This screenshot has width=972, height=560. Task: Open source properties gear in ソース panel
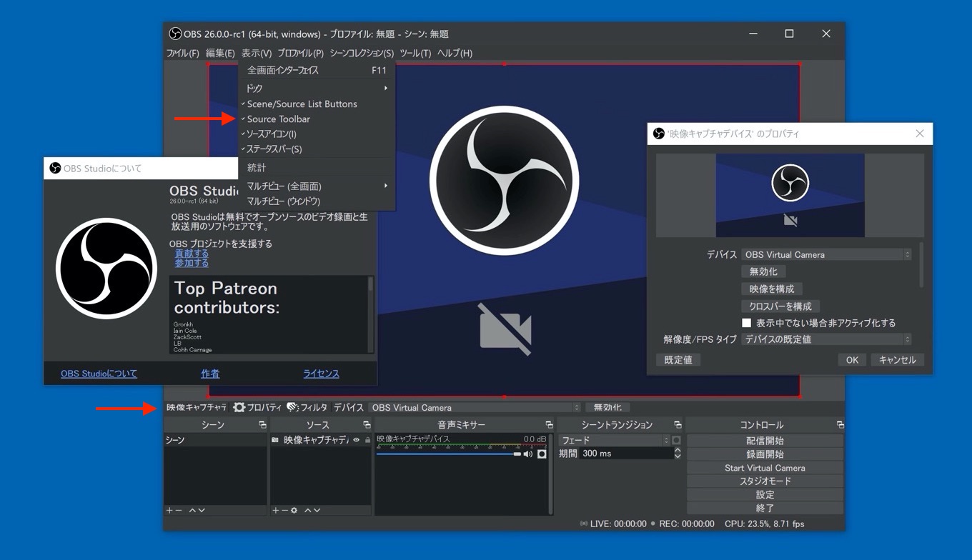coord(294,510)
